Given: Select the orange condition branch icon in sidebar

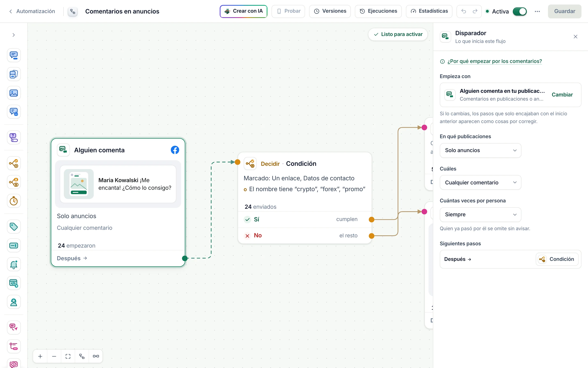Looking at the screenshot, I should (14, 163).
